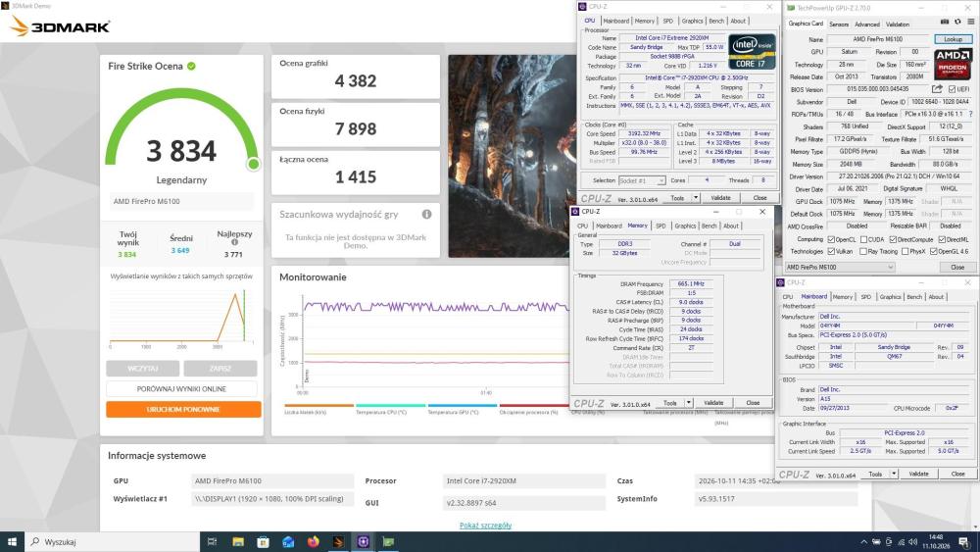Image resolution: width=980 pixels, height=552 pixels.
Task: Click the info icon beside Szacunkowa wydajność gry
Action: (x=427, y=215)
